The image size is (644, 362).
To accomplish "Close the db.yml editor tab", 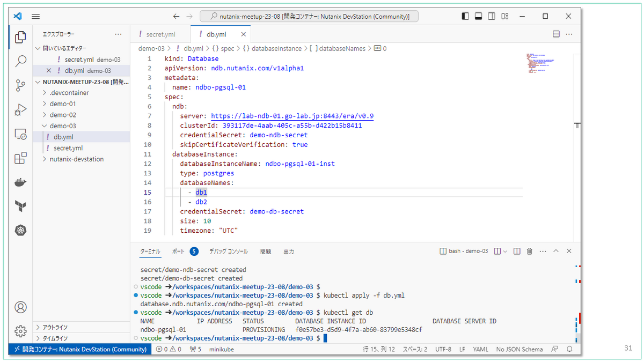I will pos(244,34).
